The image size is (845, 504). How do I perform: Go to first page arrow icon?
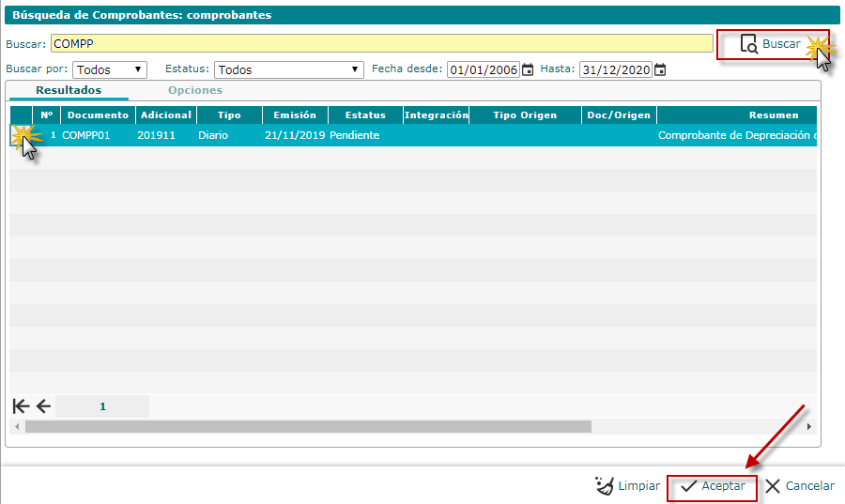pos(21,406)
